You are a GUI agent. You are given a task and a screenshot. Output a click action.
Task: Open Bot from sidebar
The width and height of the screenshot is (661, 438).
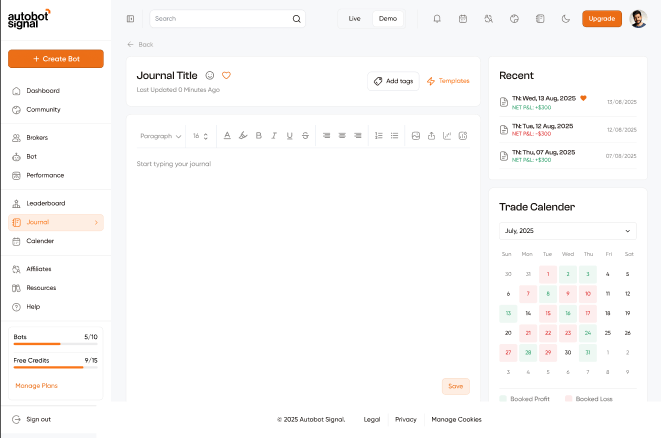pyautogui.click(x=56, y=156)
